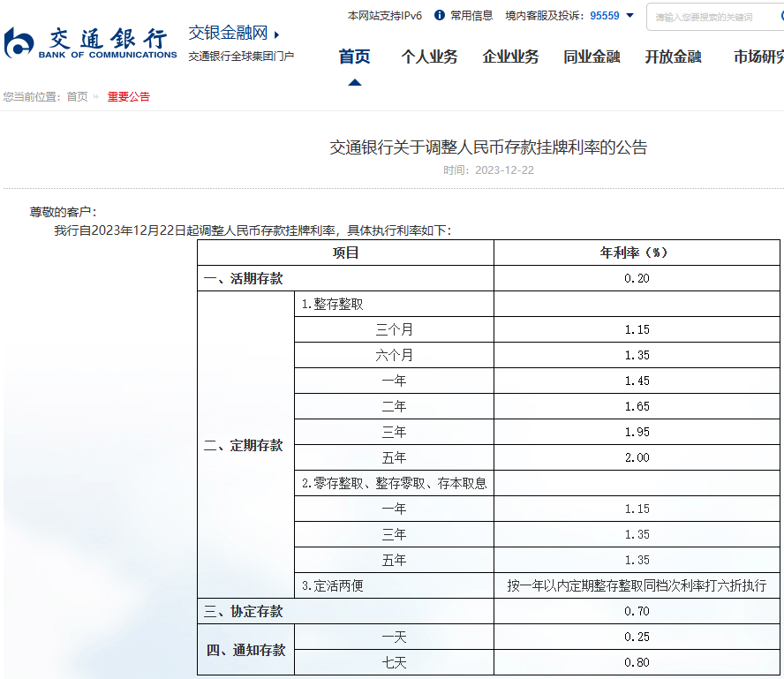The width and height of the screenshot is (784, 679).
Task: Click the info icon beside 常用信息
Action: tap(440, 16)
